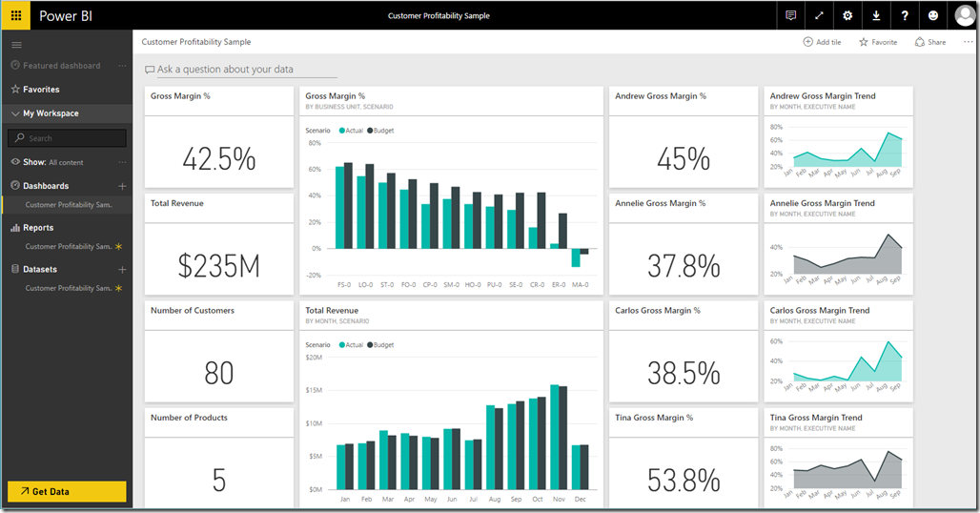This screenshot has height=513, width=980.
Task: Add a new dataset with plus icon
Action: point(122,269)
